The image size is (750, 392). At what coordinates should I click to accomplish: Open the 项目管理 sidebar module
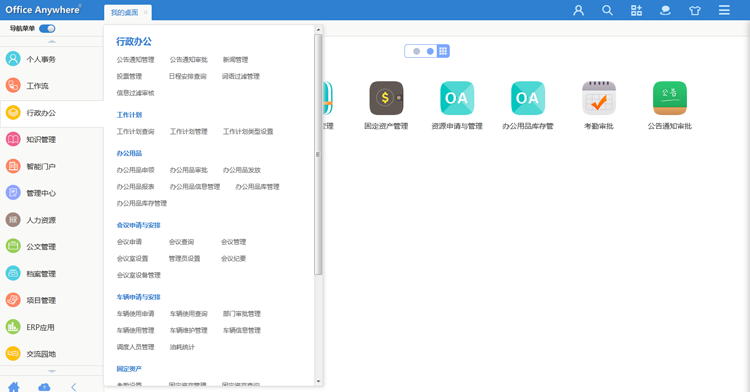(x=52, y=300)
